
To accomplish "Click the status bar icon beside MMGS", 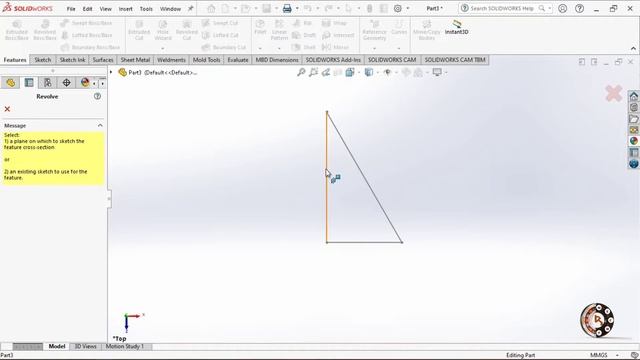I will pyautogui.click(x=633, y=355).
